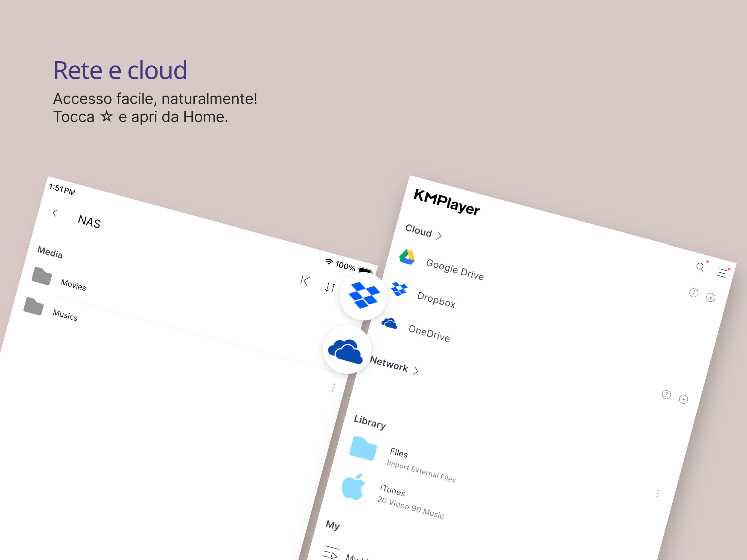Click the plus icon to add a cloud
The image size is (747, 560).
pyautogui.click(x=711, y=297)
